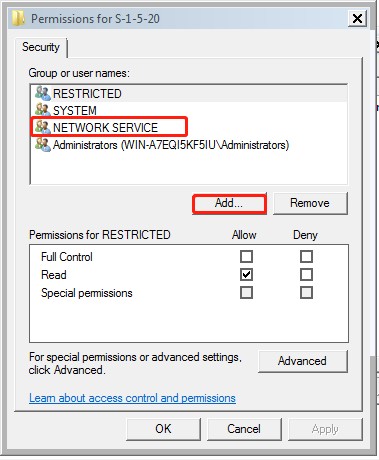Click empty area in group names list
The width and height of the screenshot is (379, 460).
point(189,168)
